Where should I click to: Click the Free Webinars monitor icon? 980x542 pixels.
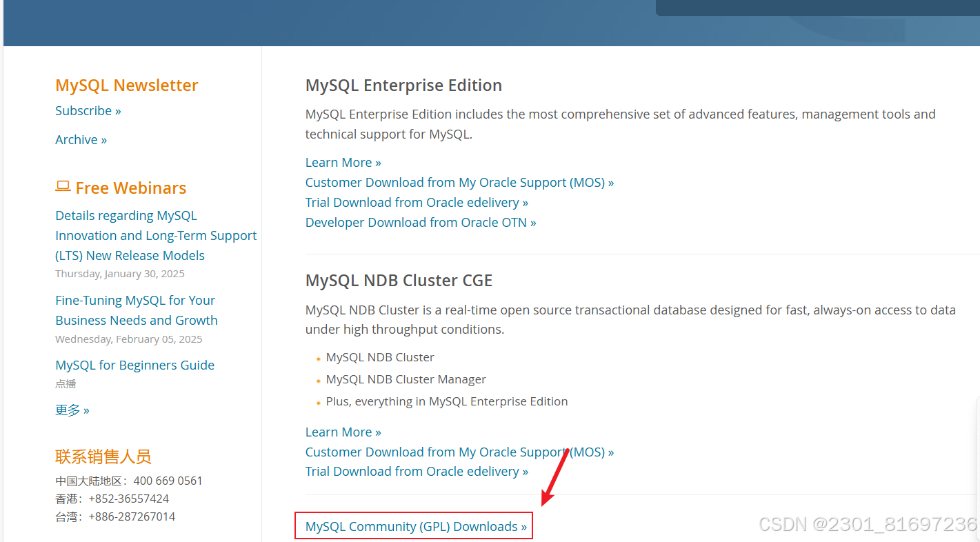[63, 185]
